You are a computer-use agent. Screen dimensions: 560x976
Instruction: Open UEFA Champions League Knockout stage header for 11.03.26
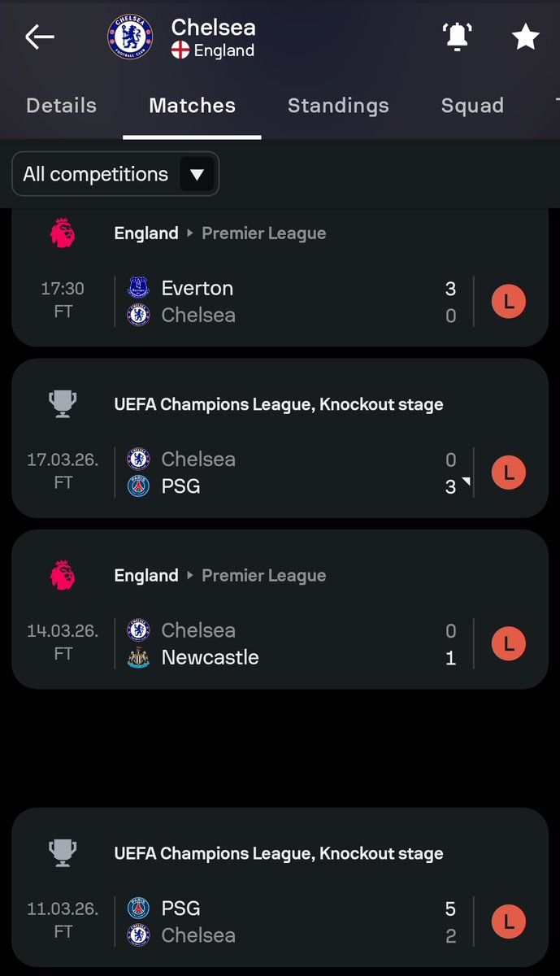click(279, 853)
